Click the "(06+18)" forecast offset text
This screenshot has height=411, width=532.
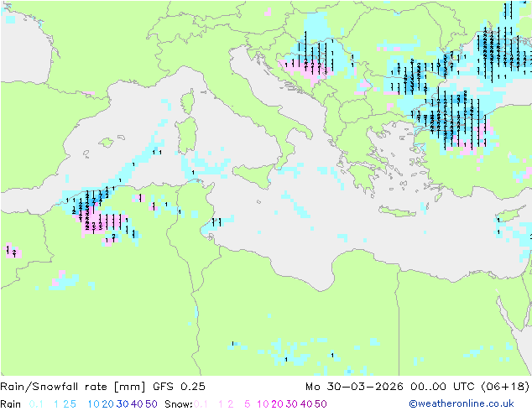[x=505, y=387]
